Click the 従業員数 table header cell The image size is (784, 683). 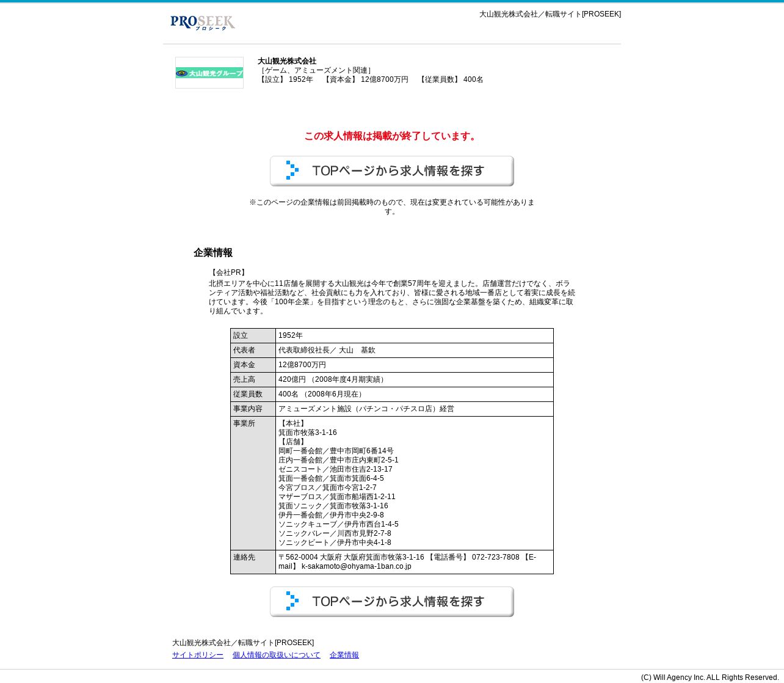[x=253, y=395]
